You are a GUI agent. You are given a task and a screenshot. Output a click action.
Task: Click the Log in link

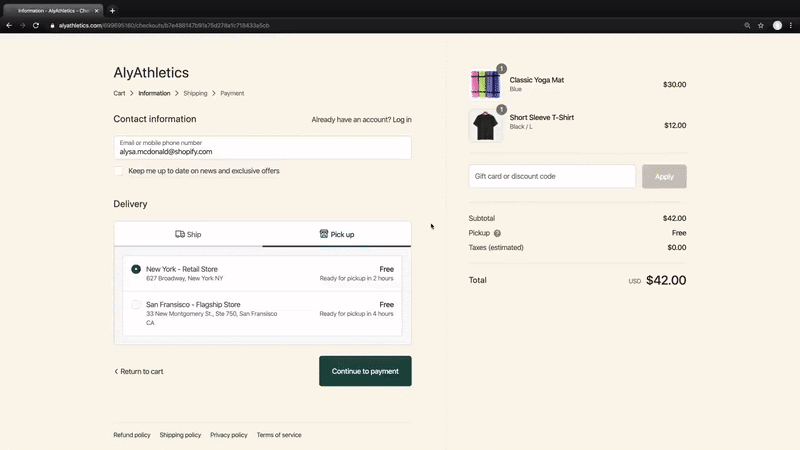[402, 120]
